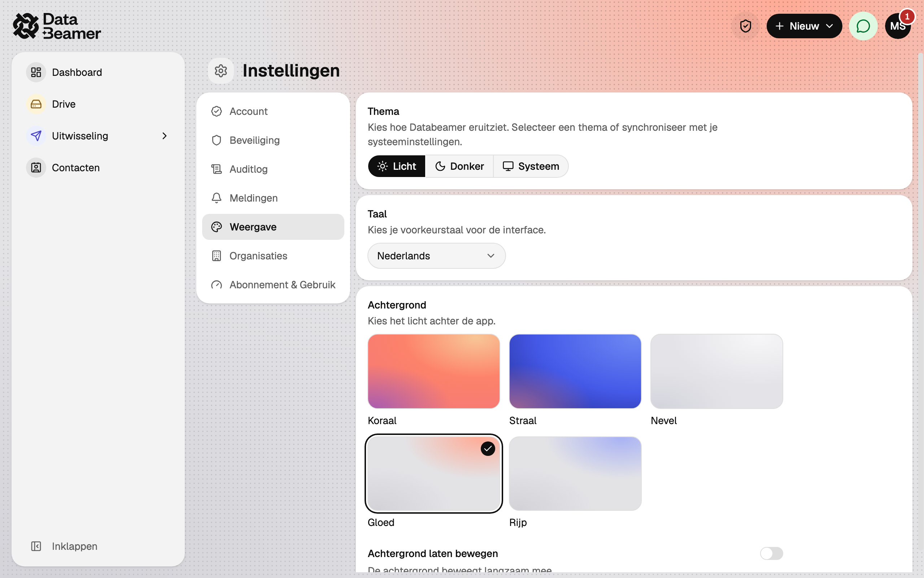The image size is (924, 578).
Task: Click the Contacten contact card icon
Action: (36, 167)
